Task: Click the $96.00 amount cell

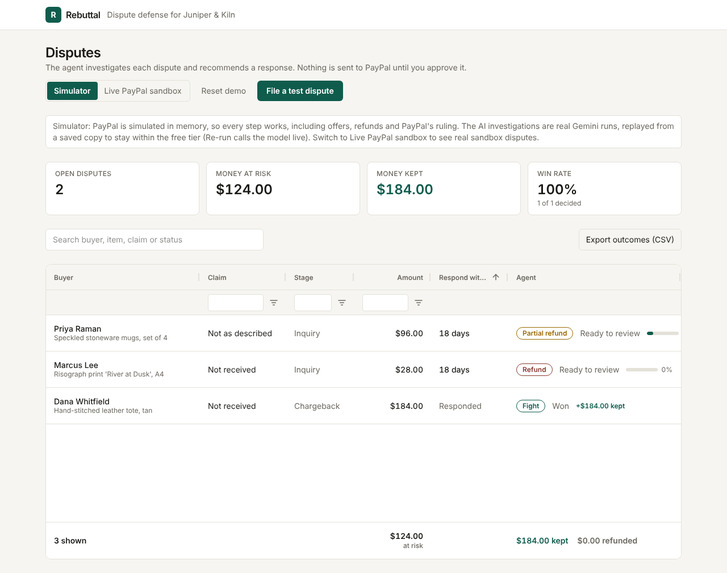Action: coord(409,333)
